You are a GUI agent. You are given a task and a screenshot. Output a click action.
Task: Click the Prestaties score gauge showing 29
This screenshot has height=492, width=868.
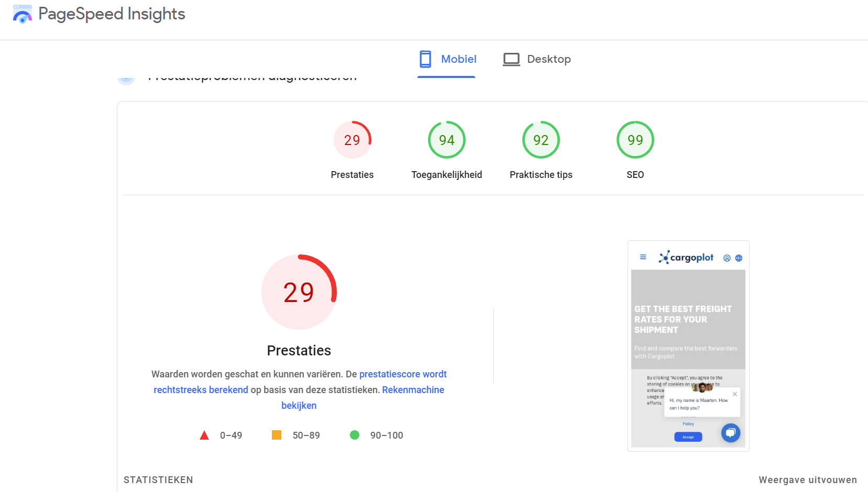tap(299, 292)
